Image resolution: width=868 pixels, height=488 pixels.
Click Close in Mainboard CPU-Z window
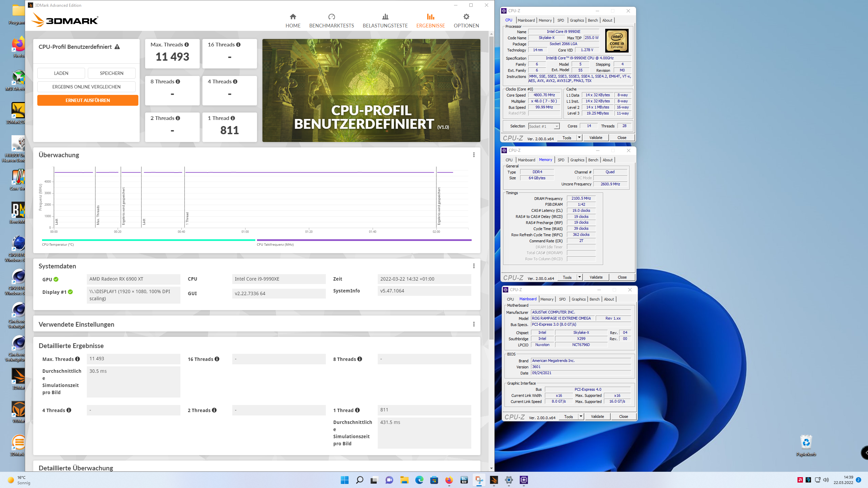coord(624,416)
